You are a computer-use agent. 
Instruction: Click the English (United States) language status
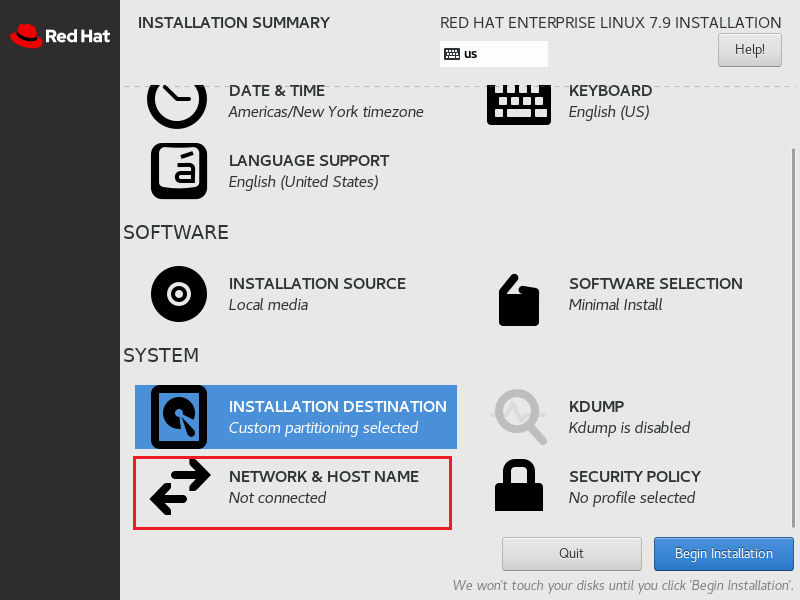[x=304, y=182]
